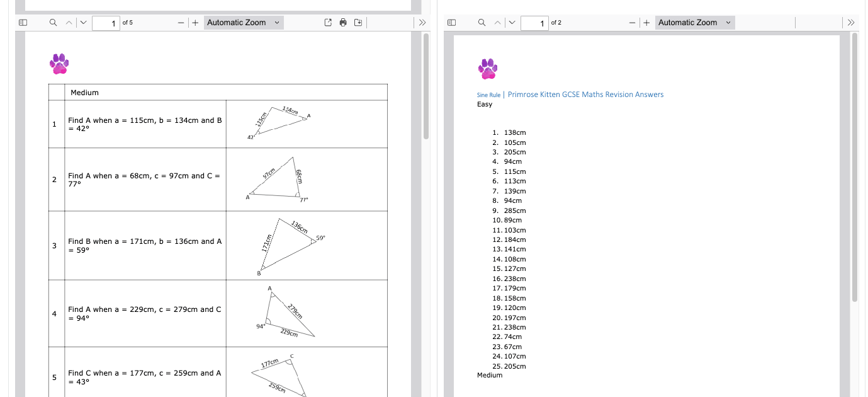Print the Sine Rule questions PDF
868x397 pixels.
click(x=343, y=22)
